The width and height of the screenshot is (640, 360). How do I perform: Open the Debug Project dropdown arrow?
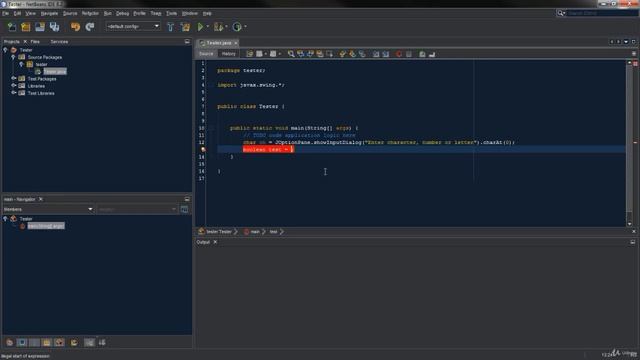pos(226,27)
